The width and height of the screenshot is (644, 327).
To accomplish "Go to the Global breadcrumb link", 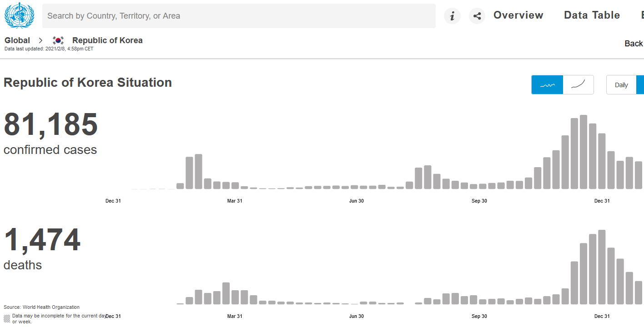I will (17, 40).
